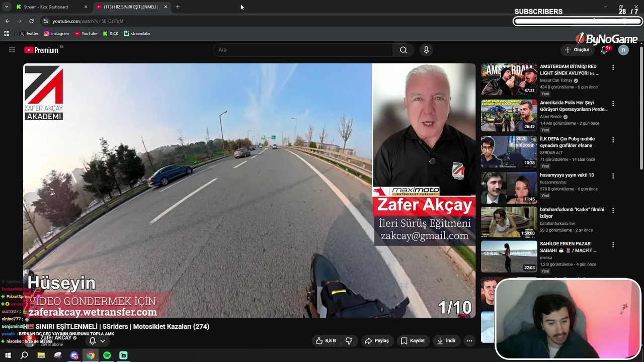
Task: Open Windows taskbar search
Action: pos(24,355)
